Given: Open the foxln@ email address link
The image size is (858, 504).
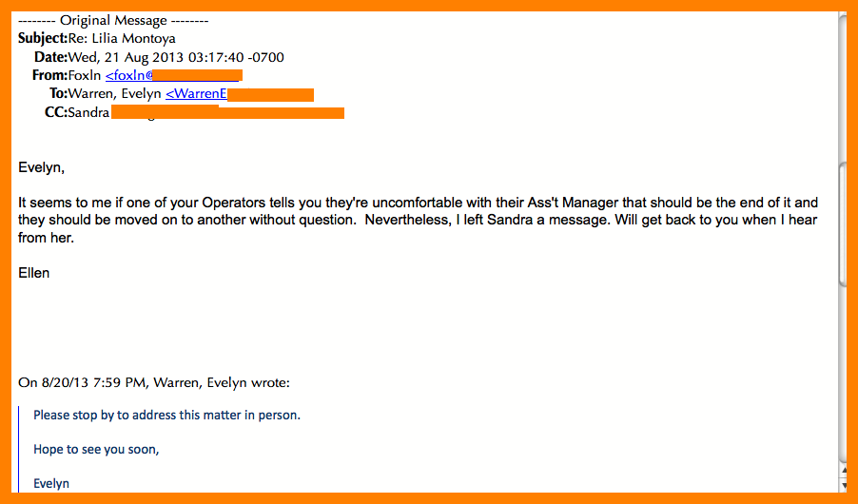Looking at the screenshot, I should coord(173,75).
